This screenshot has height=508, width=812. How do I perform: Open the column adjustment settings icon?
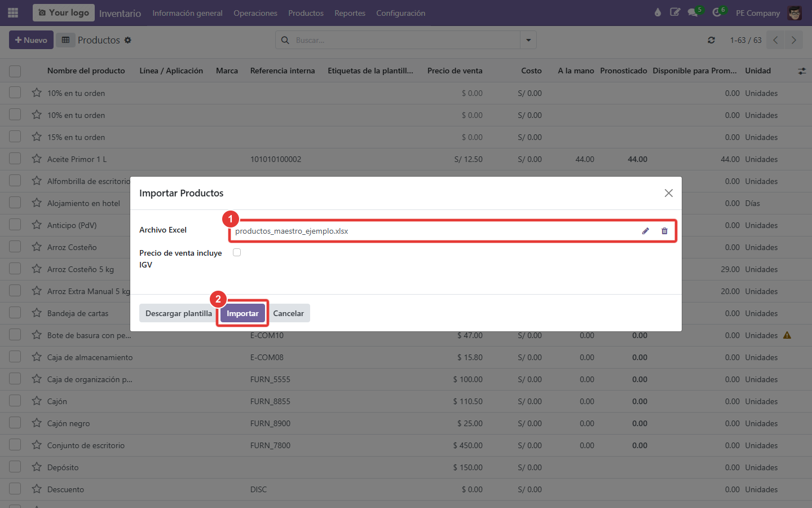[802, 71]
